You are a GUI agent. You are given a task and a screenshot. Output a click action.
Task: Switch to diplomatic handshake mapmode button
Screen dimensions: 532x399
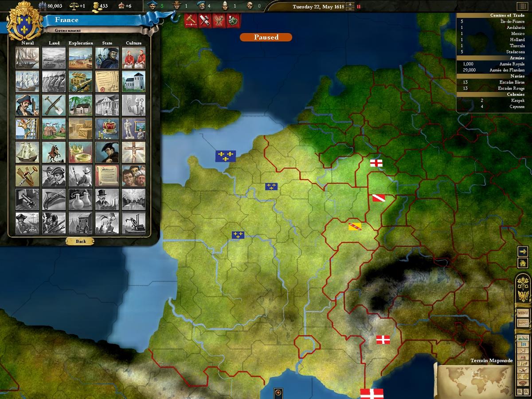click(523, 370)
